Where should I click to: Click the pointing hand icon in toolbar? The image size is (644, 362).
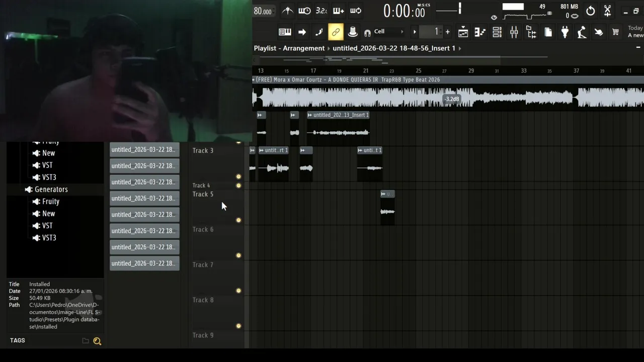click(599, 32)
